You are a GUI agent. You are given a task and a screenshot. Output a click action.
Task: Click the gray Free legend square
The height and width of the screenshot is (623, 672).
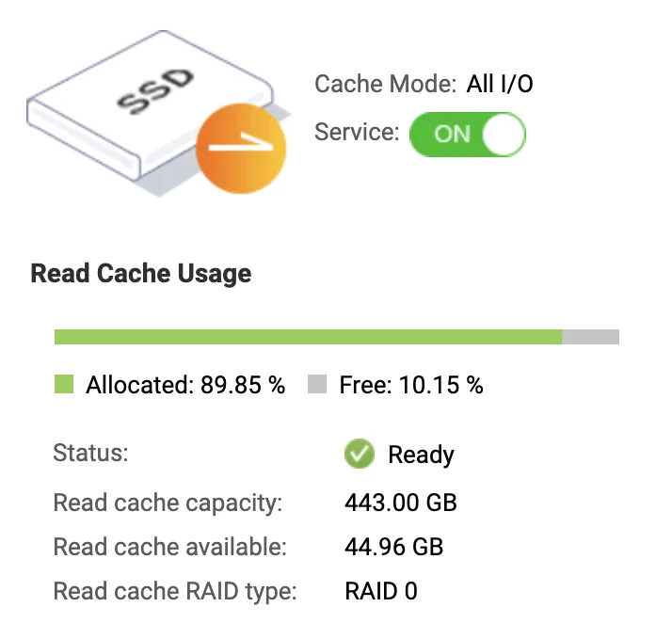coord(317,384)
